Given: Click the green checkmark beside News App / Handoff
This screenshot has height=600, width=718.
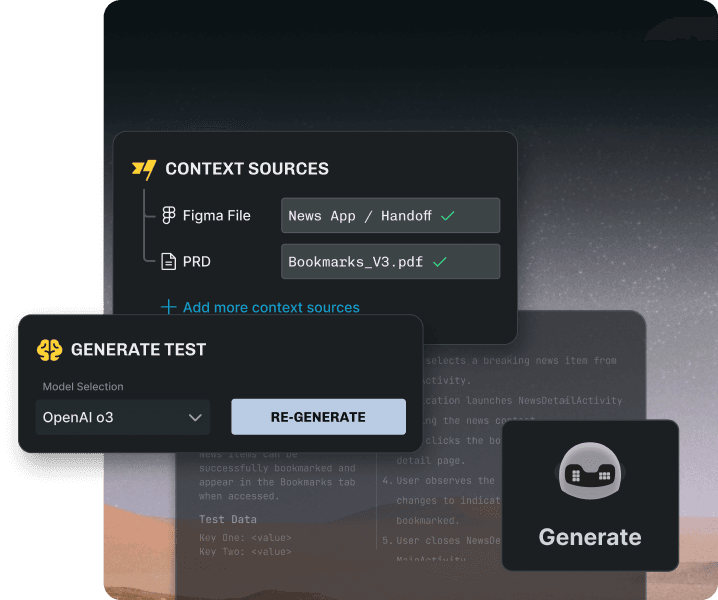Looking at the screenshot, I should click(x=447, y=216).
